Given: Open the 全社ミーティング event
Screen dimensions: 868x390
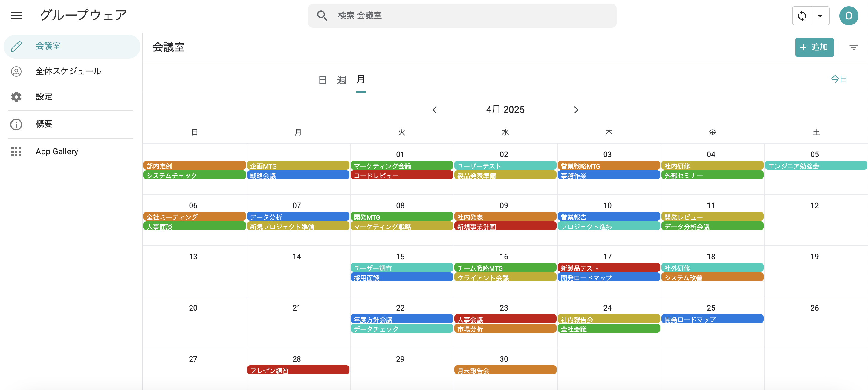Looking at the screenshot, I should pos(194,217).
